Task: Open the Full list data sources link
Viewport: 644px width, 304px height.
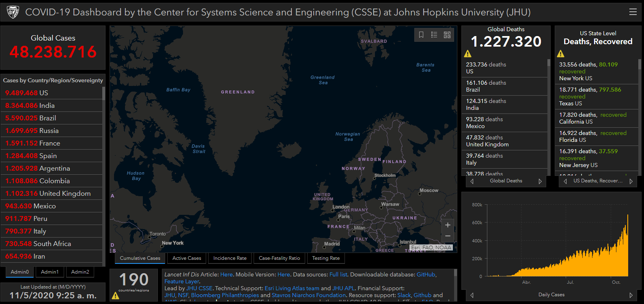Action: tap(338, 274)
